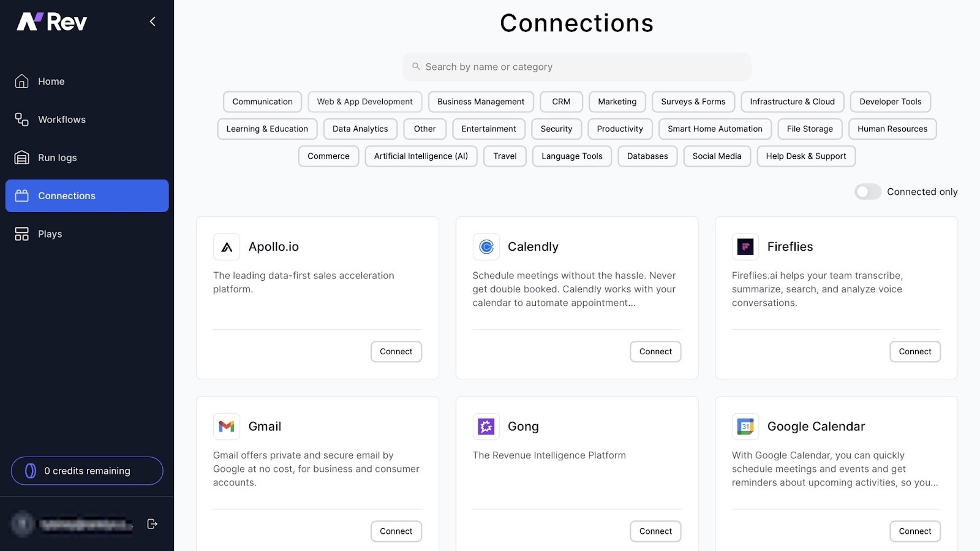Collapse the sidebar with the chevron arrow

[x=153, y=21]
